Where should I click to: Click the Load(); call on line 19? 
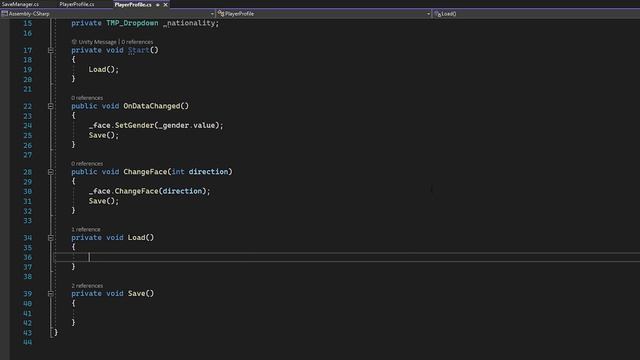104,69
